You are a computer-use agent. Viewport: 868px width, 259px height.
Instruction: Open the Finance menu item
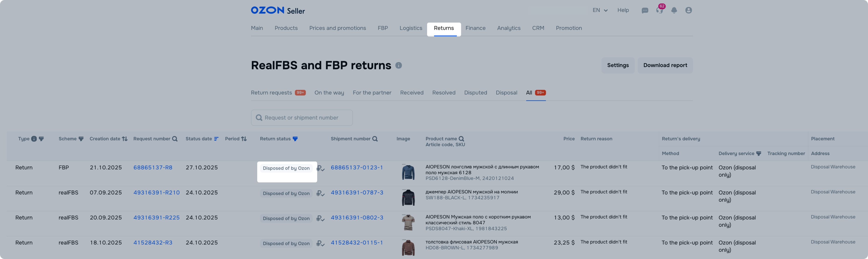475,28
